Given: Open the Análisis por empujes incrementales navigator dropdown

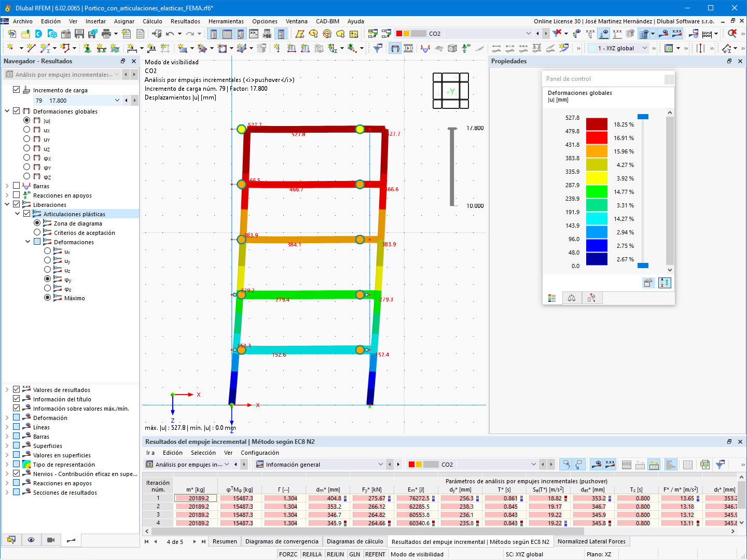Looking at the screenshot, I should 116,75.
